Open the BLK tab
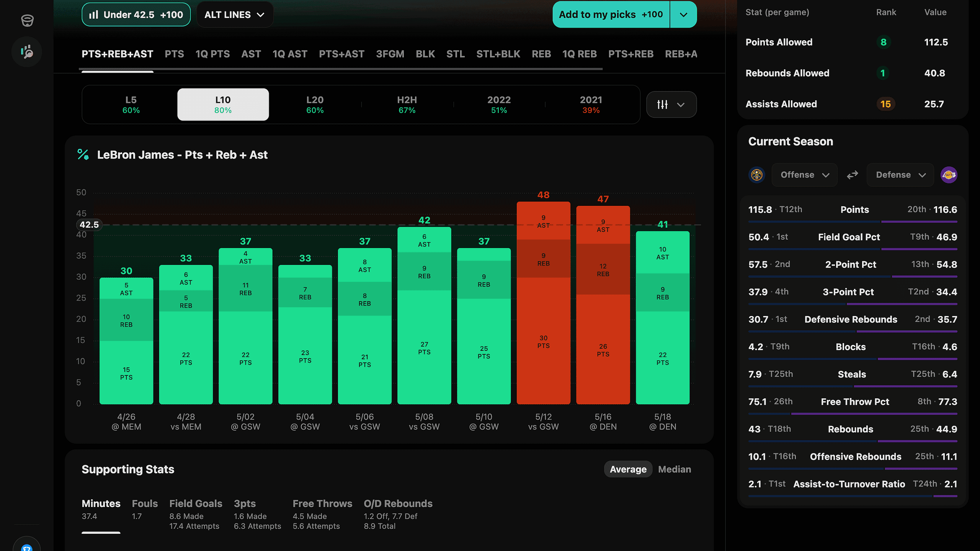980x551 pixels. click(425, 54)
